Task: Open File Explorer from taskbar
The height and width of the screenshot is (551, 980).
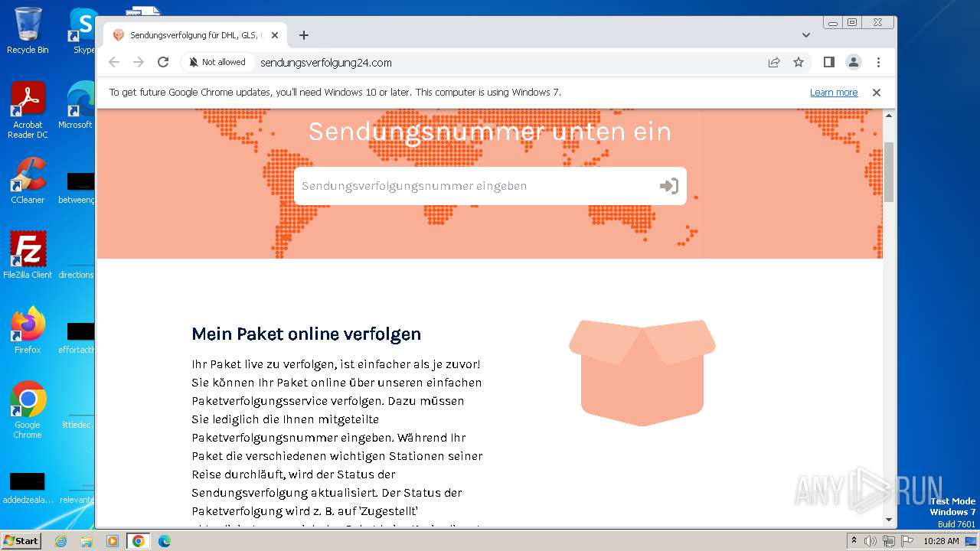Action: (87, 541)
